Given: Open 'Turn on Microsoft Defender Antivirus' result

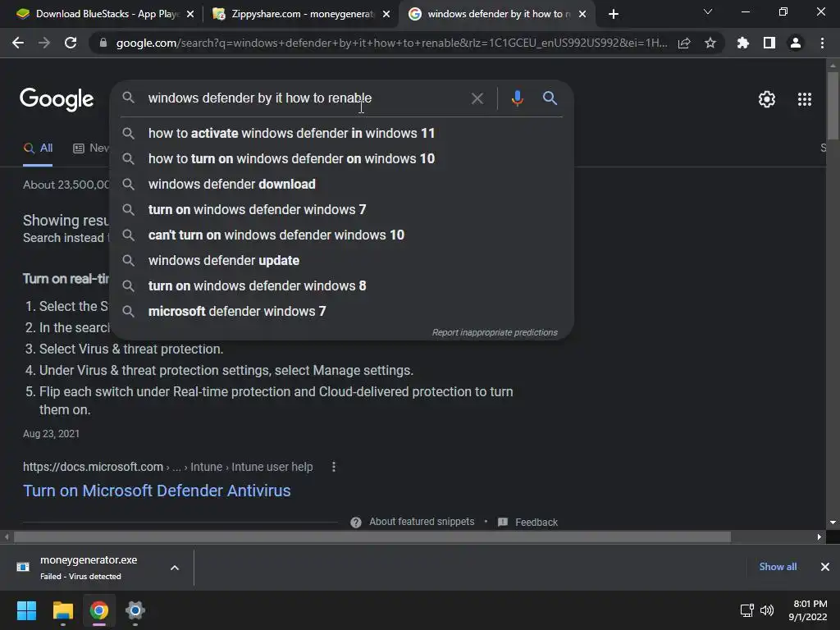Looking at the screenshot, I should 157,491.
